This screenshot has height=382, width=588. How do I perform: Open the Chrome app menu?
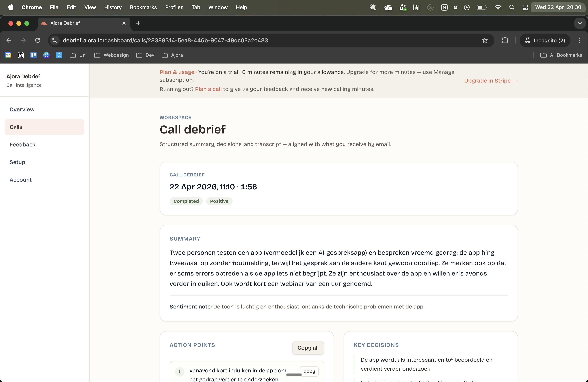(x=32, y=7)
